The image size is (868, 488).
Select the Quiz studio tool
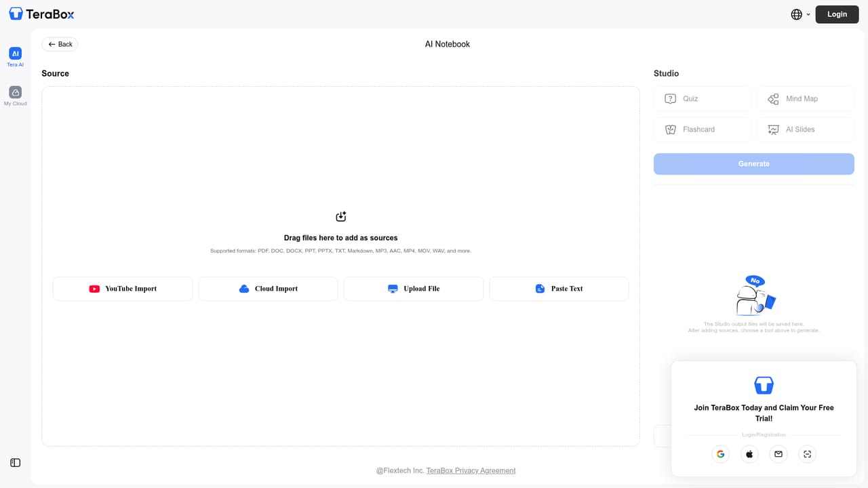[x=703, y=99]
